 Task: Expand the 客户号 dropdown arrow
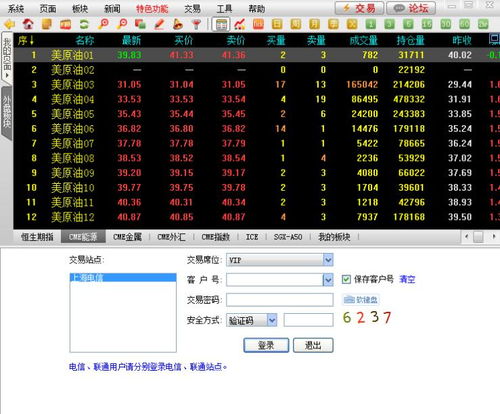click(x=328, y=280)
